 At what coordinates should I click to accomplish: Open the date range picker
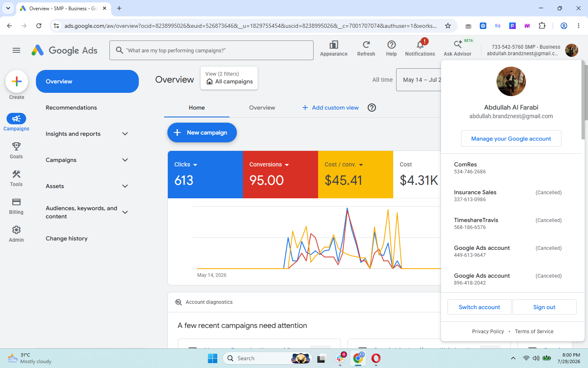click(x=419, y=80)
